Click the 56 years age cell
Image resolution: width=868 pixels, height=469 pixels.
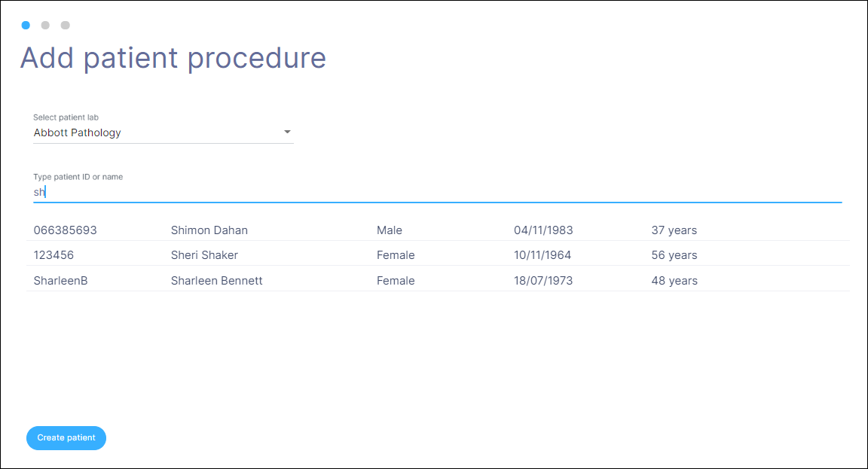click(x=674, y=255)
